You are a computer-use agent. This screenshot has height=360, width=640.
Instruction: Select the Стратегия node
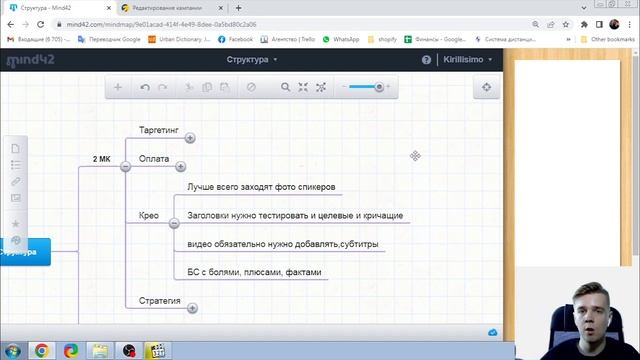click(x=160, y=301)
